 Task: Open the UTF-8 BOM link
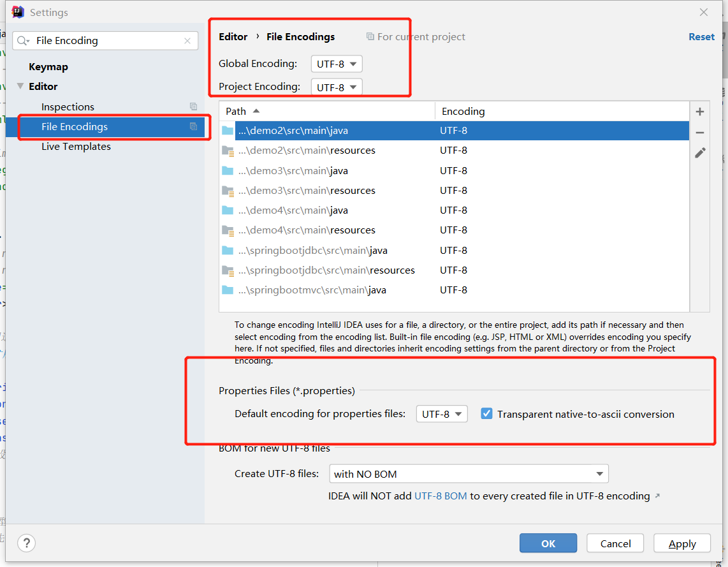[x=440, y=496]
